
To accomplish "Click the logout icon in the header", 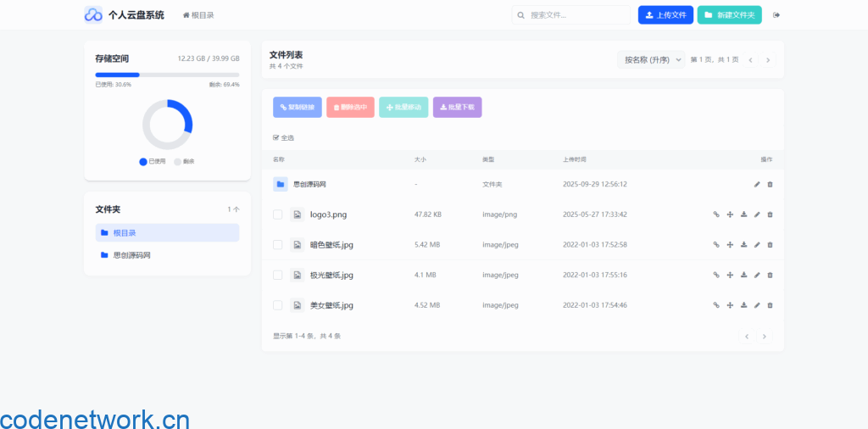I will tap(776, 15).
